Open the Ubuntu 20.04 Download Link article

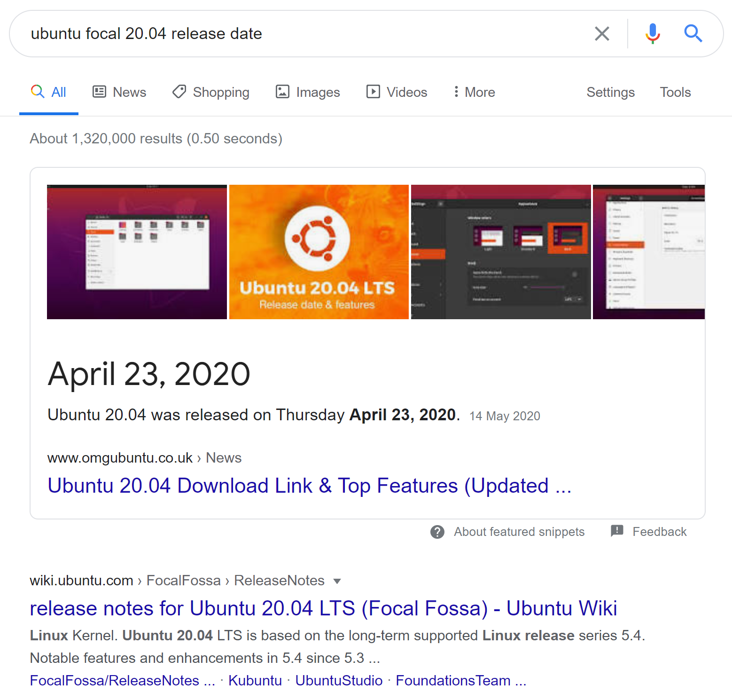coord(309,485)
